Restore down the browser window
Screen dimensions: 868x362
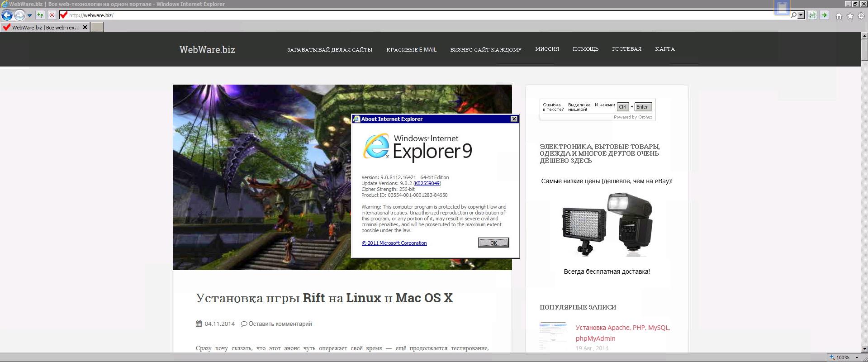(x=855, y=4)
